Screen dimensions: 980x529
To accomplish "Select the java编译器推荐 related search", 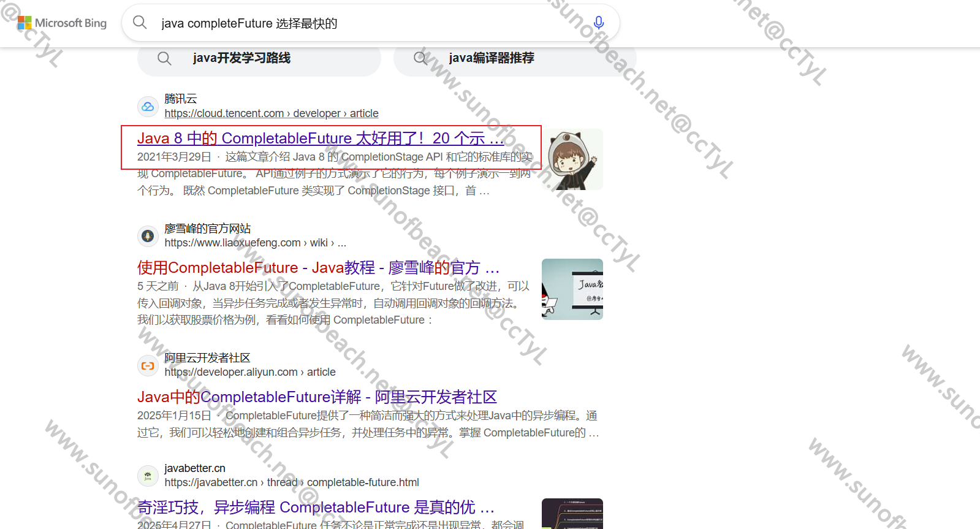I will (515, 58).
